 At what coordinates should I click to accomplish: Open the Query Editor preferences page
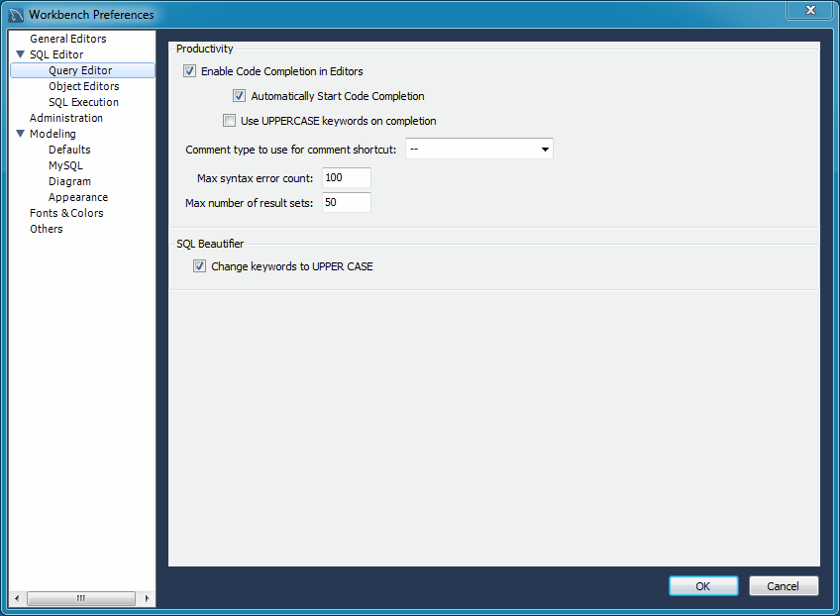(x=80, y=70)
